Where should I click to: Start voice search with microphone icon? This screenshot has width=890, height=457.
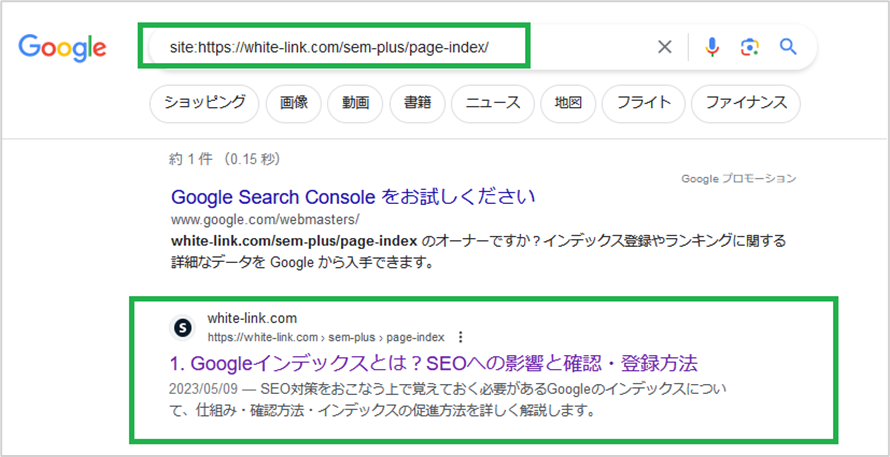click(x=712, y=47)
